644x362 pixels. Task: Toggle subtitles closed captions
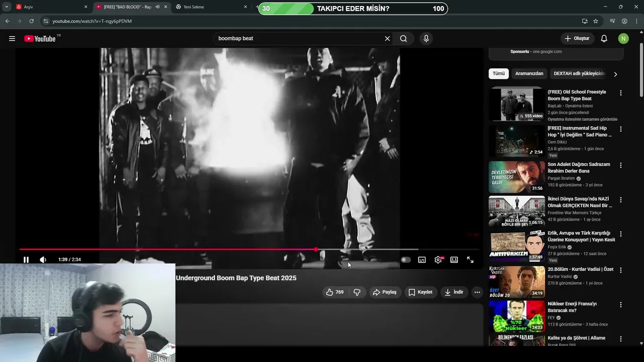coord(422,260)
